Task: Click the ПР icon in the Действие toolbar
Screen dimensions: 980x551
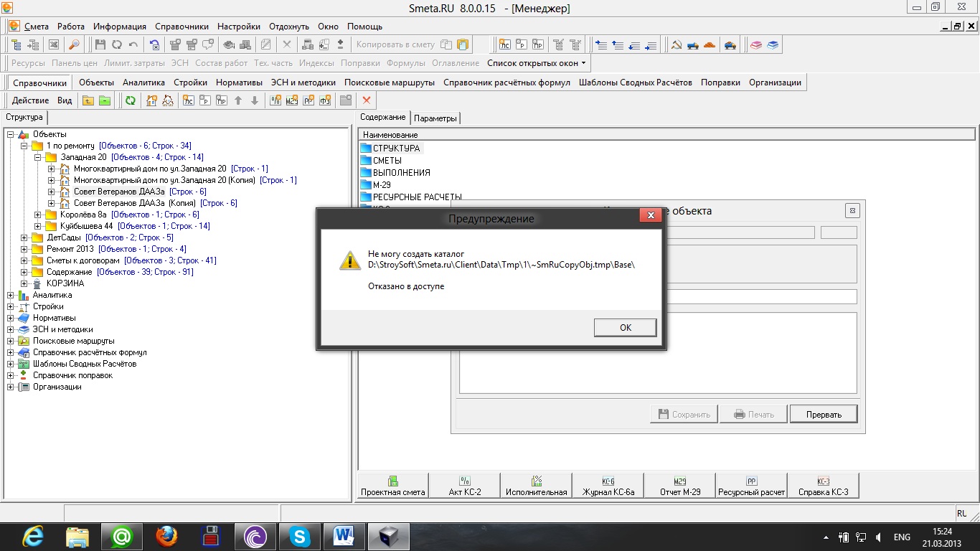Action: click(222, 101)
